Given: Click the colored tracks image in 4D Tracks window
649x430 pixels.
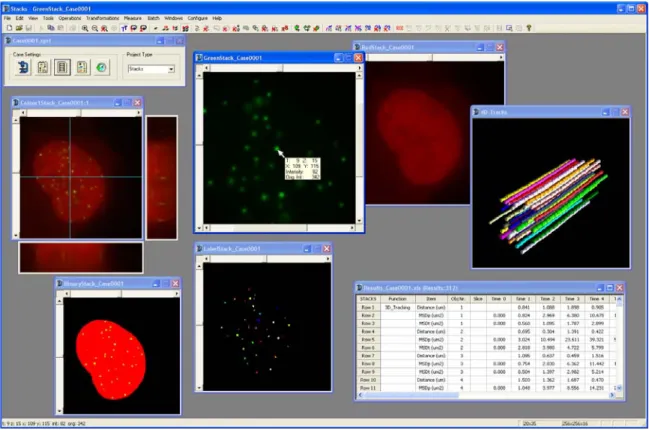Looking at the screenshot, I should point(551,193).
